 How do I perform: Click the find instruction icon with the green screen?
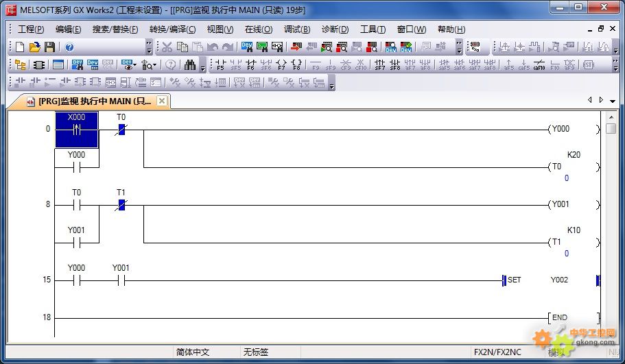pos(262,47)
